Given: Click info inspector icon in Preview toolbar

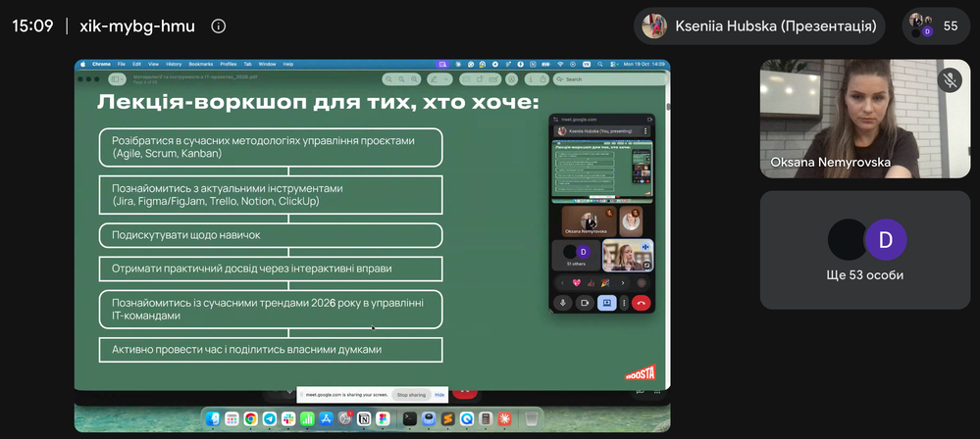Looking at the screenshot, I should click(x=530, y=79).
